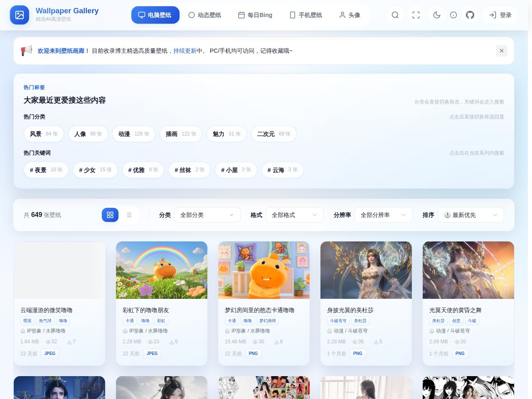Open the 最新优先 sort dropdown
Screen dimensions: 532x399
(x=471, y=215)
